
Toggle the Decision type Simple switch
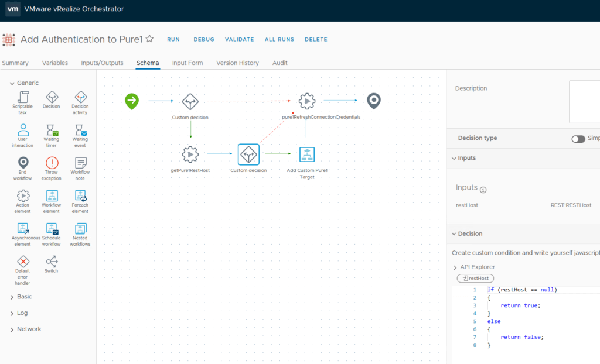coord(578,139)
